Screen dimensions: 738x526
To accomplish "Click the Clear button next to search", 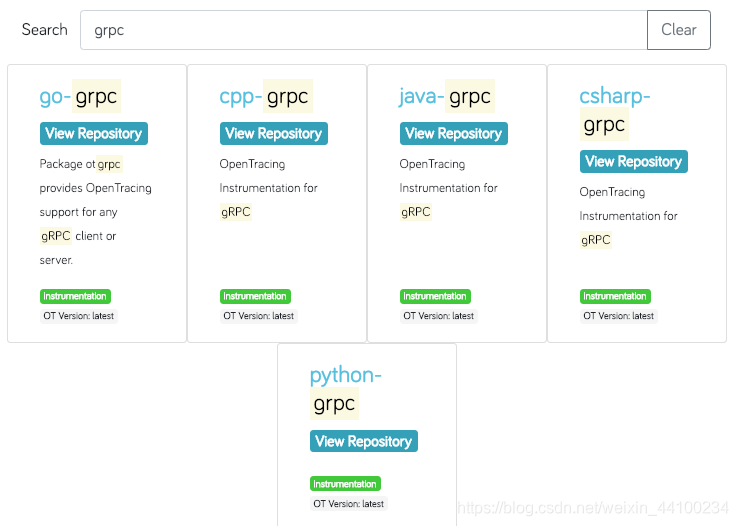I will (679, 30).
